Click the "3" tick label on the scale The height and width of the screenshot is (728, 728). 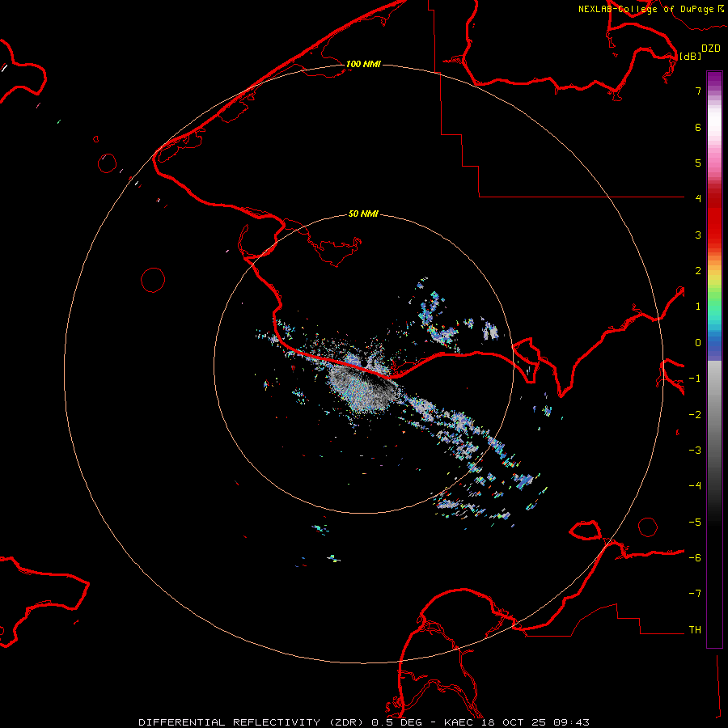698,235
